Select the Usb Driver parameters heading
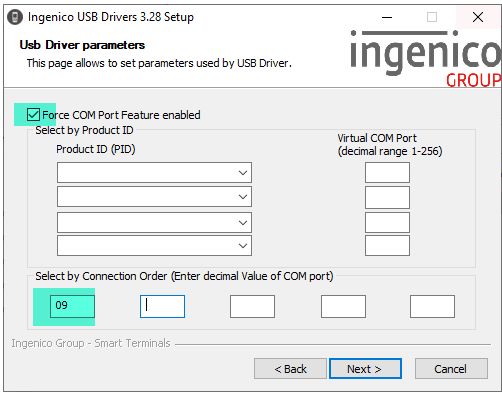The width and height of the screenshot is (502, 393). pyautogui.click(x=82, y=45)
